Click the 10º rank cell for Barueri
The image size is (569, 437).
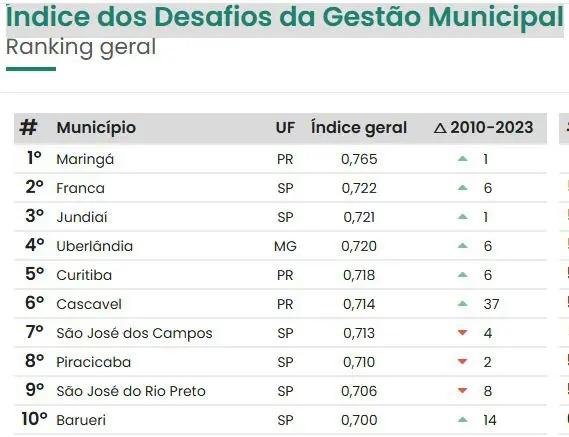[34, 419]
